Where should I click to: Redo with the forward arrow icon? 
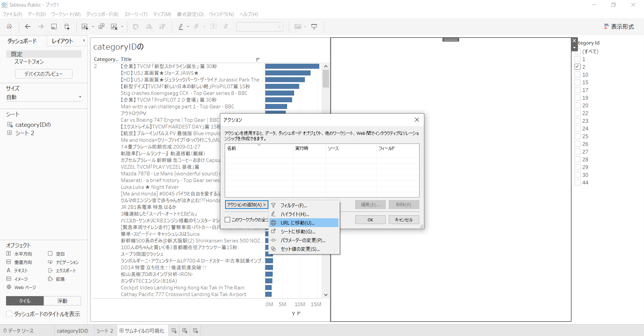click(x=41, y=26)
